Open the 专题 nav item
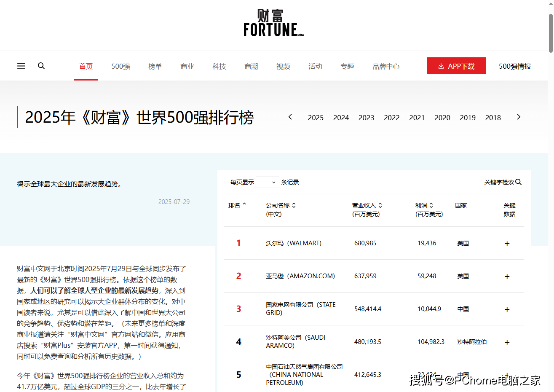The height and width of the screenshot is (392, 554). pos(347,66)
